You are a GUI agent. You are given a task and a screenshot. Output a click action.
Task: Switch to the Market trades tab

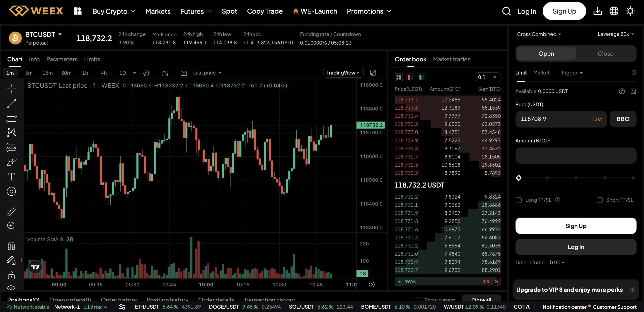tap(451, 59)
